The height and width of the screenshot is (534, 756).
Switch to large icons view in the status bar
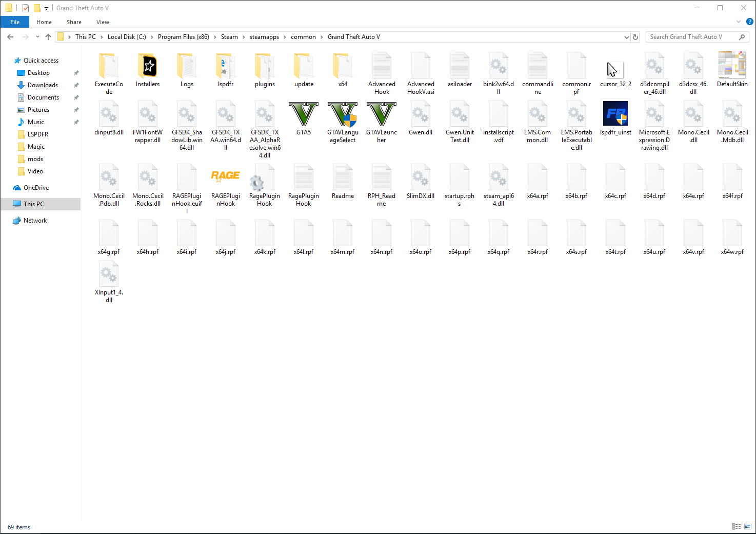click(x=748, y=527)
